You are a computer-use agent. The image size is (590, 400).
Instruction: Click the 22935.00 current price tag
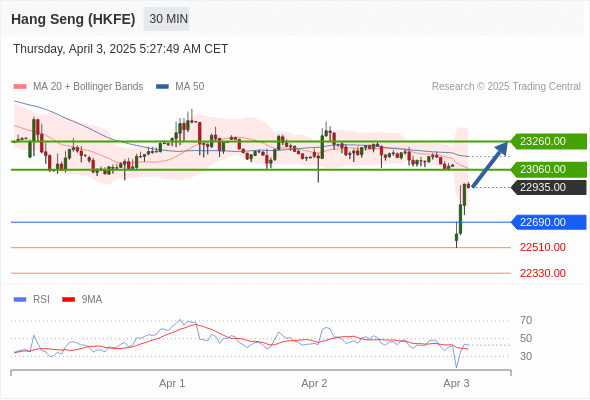[549, 187]
